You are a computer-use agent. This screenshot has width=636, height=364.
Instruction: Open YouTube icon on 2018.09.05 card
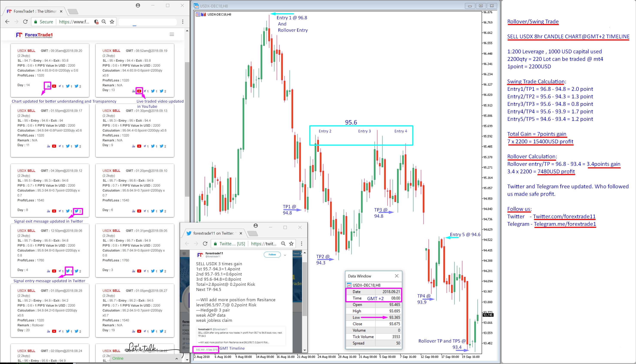click(139, 271)
